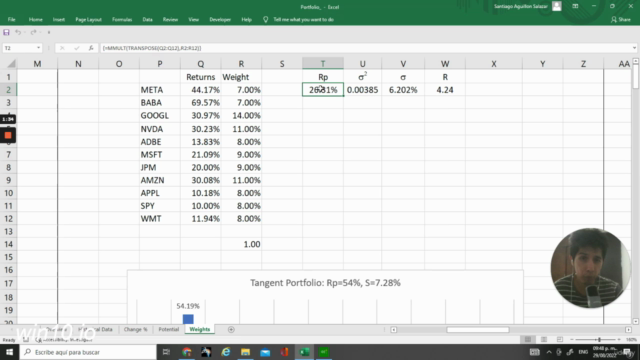Open Customize Quick Access Toolbar dropdown
The height and width of the screenshot is (360, 640).
pos(49,32)
